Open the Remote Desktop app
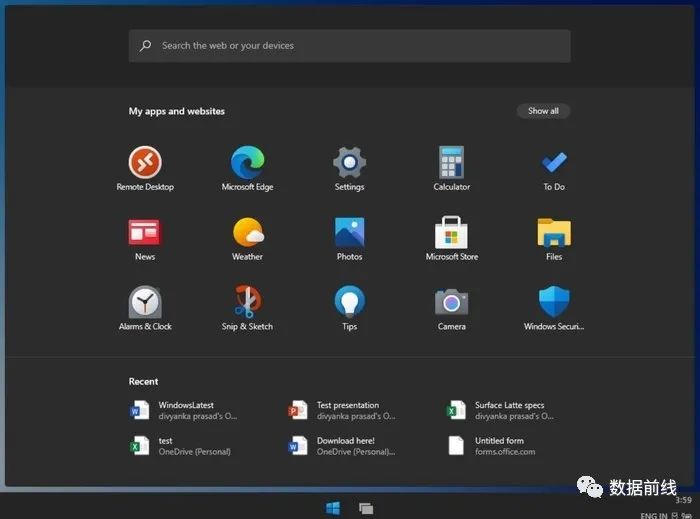The height and width of the screenshot is (519, 700). click(145, 169)
